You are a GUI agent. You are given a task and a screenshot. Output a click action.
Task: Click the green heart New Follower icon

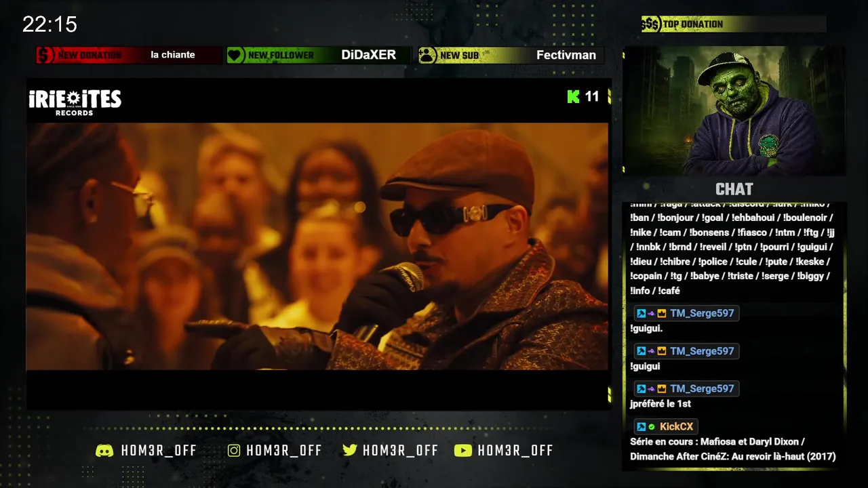tap(235, 55)
